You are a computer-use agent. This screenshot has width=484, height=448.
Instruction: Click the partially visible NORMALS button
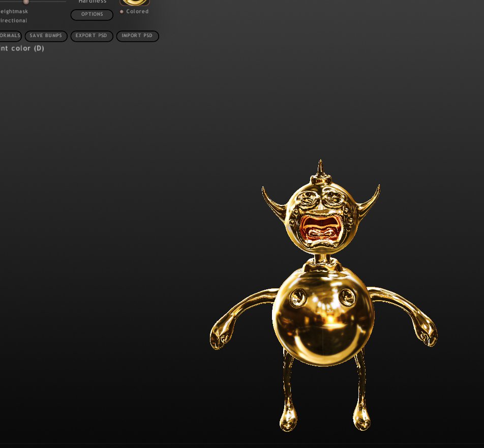pyautogui.click(x=10, y=36)
